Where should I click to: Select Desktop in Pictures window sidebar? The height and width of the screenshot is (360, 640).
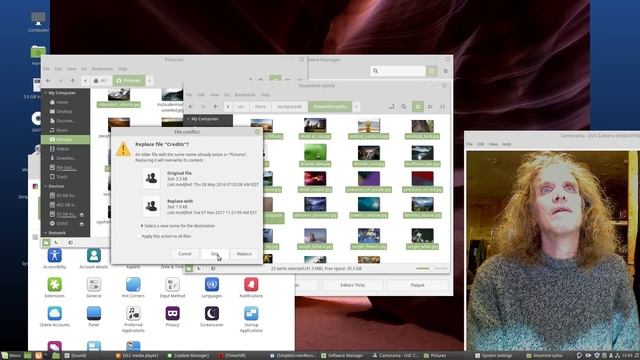point(65,111)
